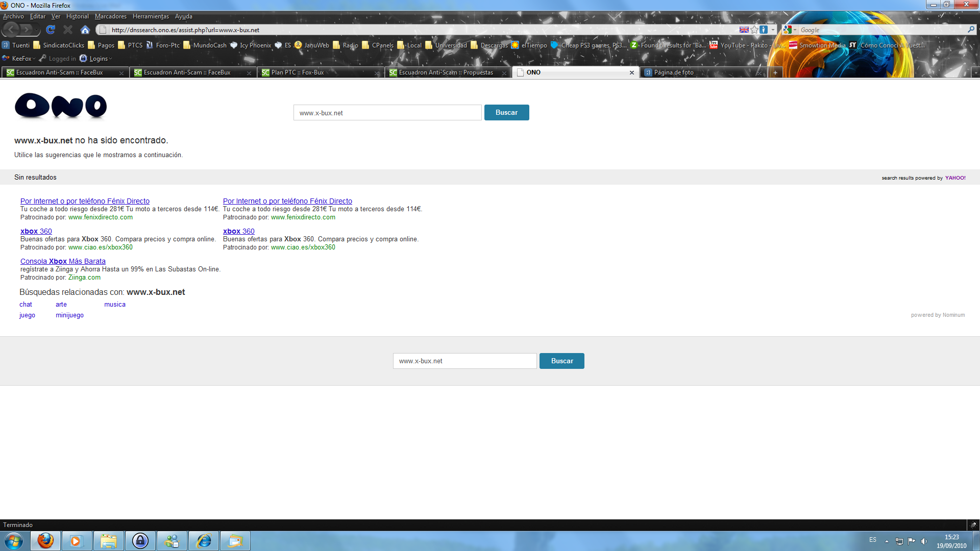The width and height of the screenshot is (980, 551).
Task: Open the KeePass lock icon in the taskbar
Action: pyautogui.click(x=140, y=541)
